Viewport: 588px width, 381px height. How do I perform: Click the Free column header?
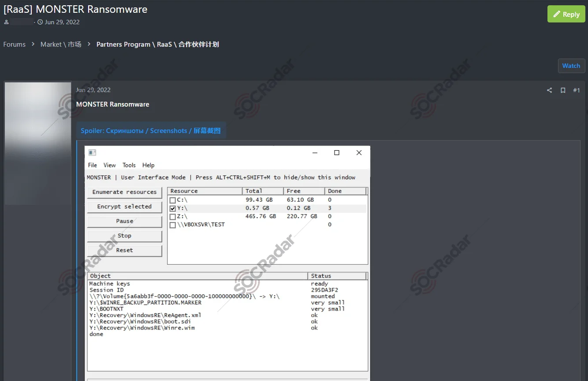click(x=305, y=191)
